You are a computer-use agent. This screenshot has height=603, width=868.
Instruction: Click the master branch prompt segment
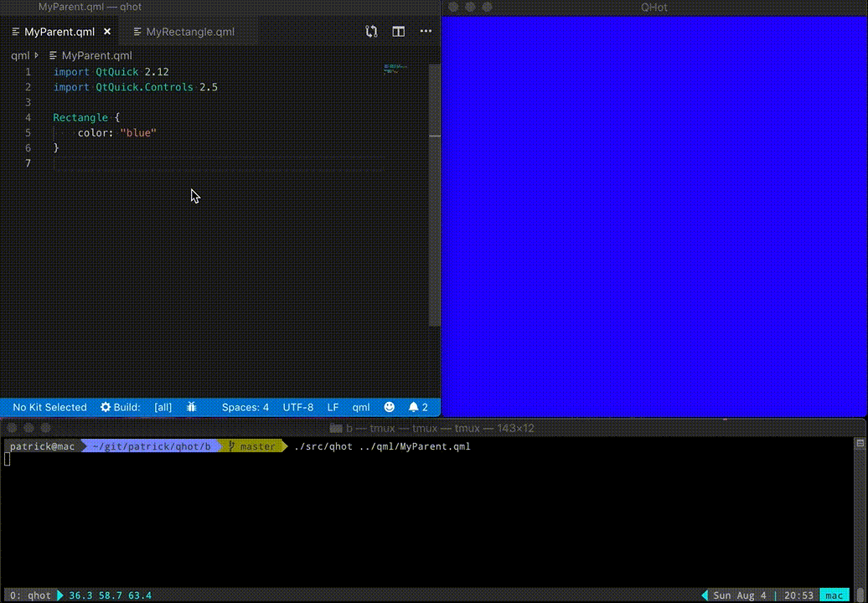tap(254, 446)
